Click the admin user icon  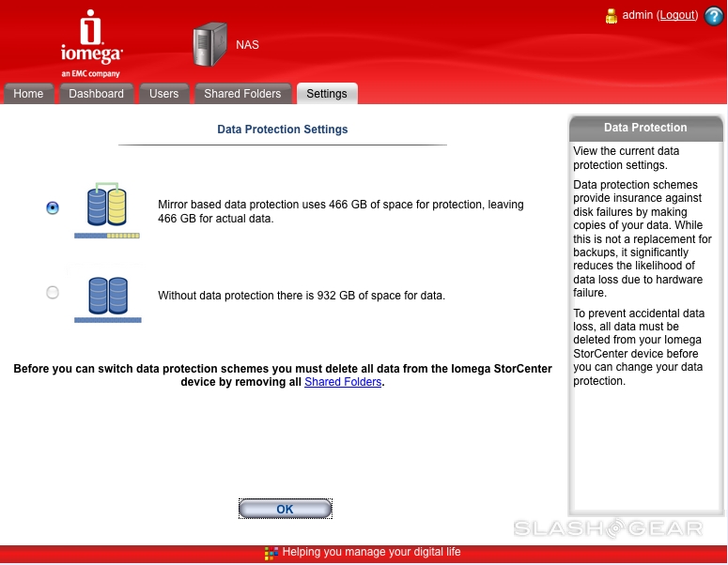[x=611, y=16]
